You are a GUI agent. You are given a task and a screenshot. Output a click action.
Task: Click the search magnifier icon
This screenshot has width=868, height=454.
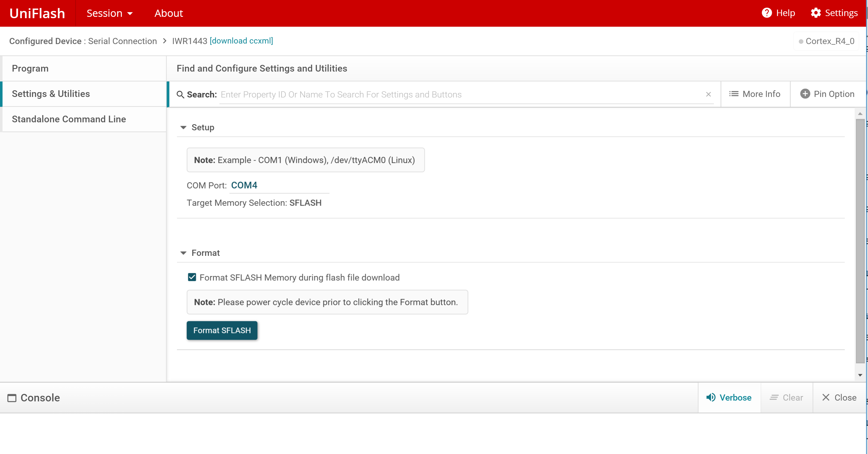coord(181,95)
